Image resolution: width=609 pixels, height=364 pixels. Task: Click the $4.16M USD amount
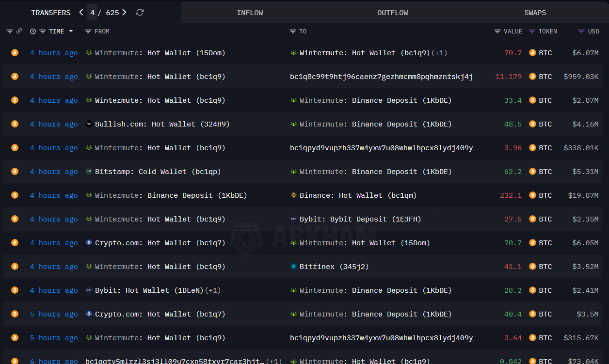tap(585, 124)
